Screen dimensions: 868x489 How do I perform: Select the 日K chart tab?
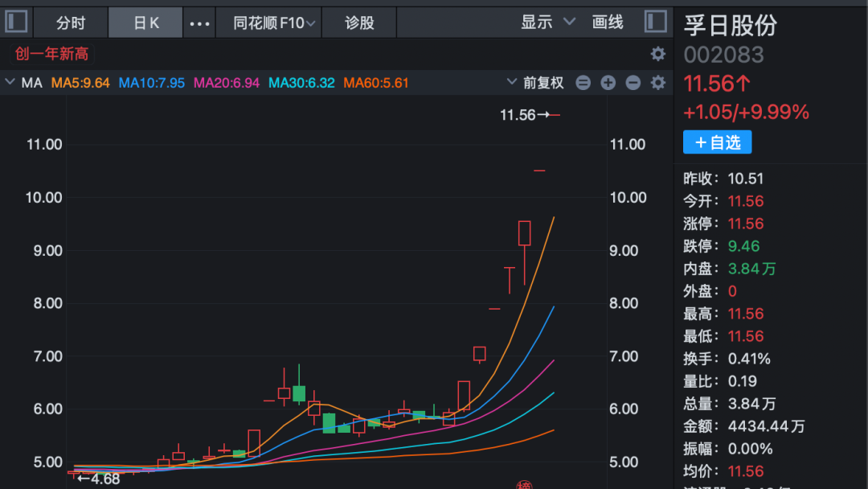click(145, 23)
